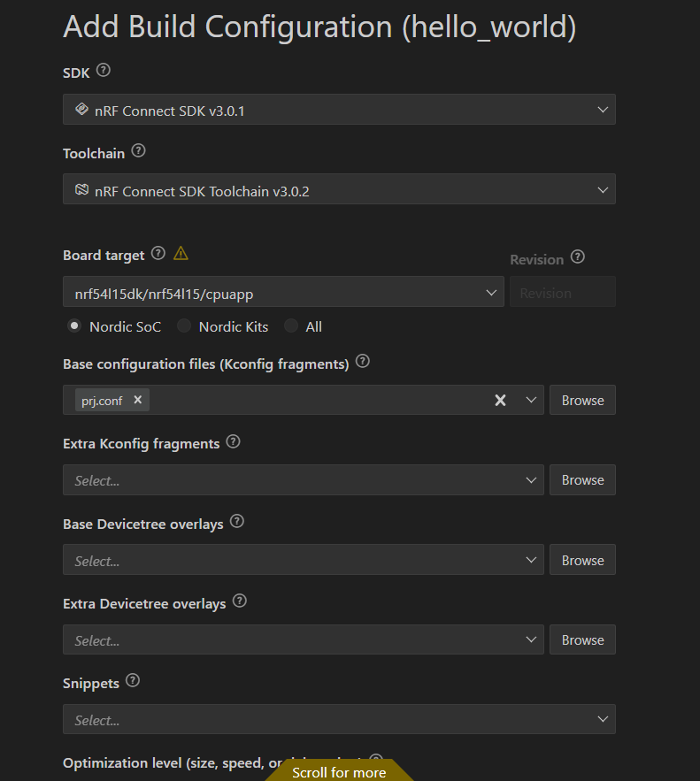Click the help icon next to SDK
Screen dimensions: 700x781
(104, 70)
